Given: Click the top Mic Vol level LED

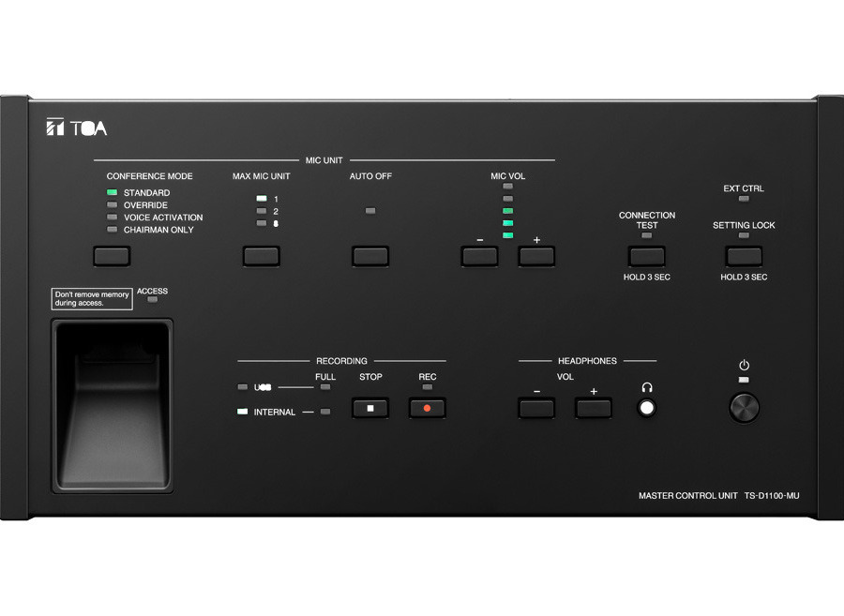Looking at the screenshot, I should (x=508, y=187).
